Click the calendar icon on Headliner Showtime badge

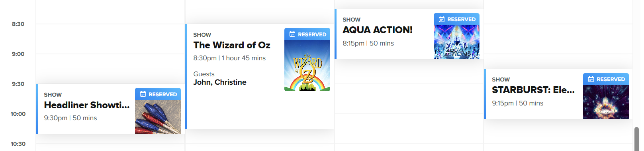(x=143, y=94)
